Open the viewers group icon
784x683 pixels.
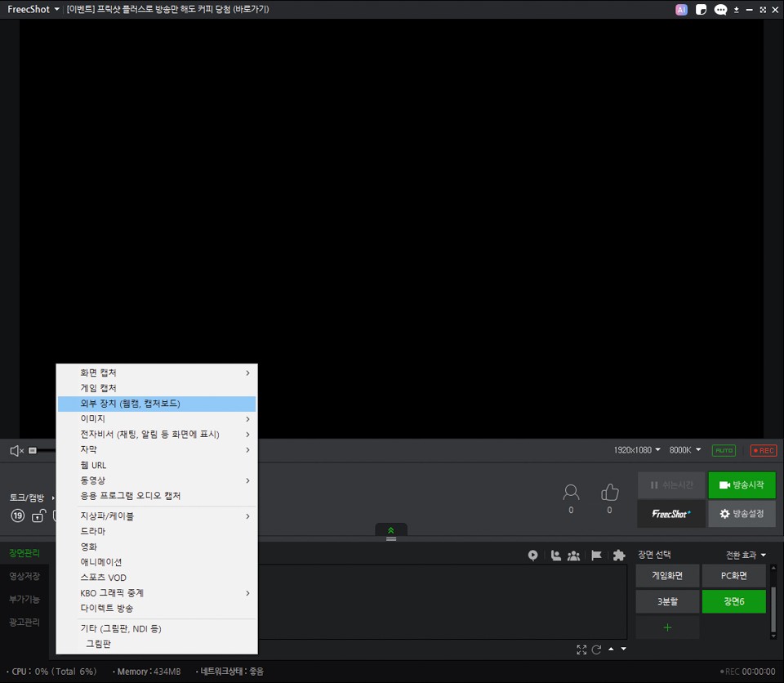tap(574, 556)
